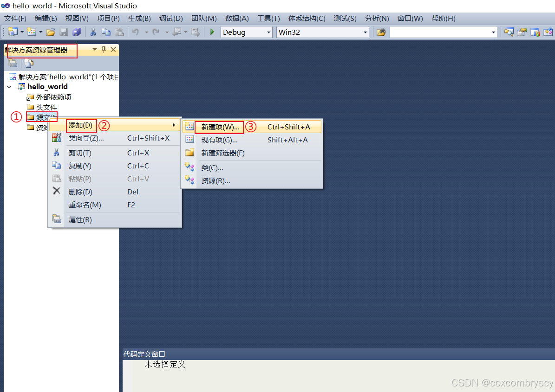Select 重命名(M) in the context menu
This screenshot has width=555, height=392.
click(x=115, y=205)
